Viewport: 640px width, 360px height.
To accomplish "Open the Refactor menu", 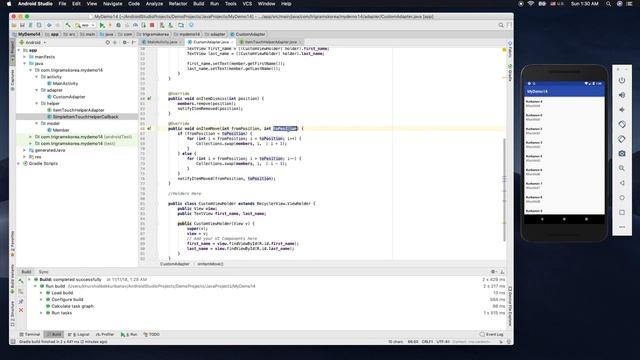I will pos(178,4).
